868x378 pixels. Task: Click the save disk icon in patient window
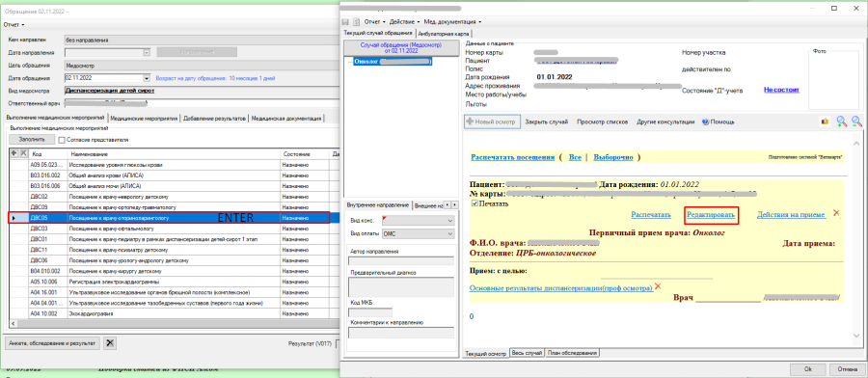[x=346, y=21]
